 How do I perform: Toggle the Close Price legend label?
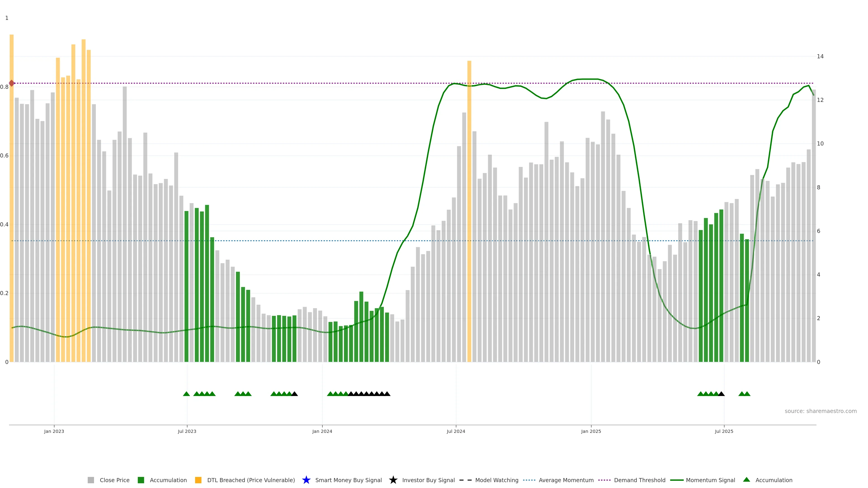tap(115, 480)
